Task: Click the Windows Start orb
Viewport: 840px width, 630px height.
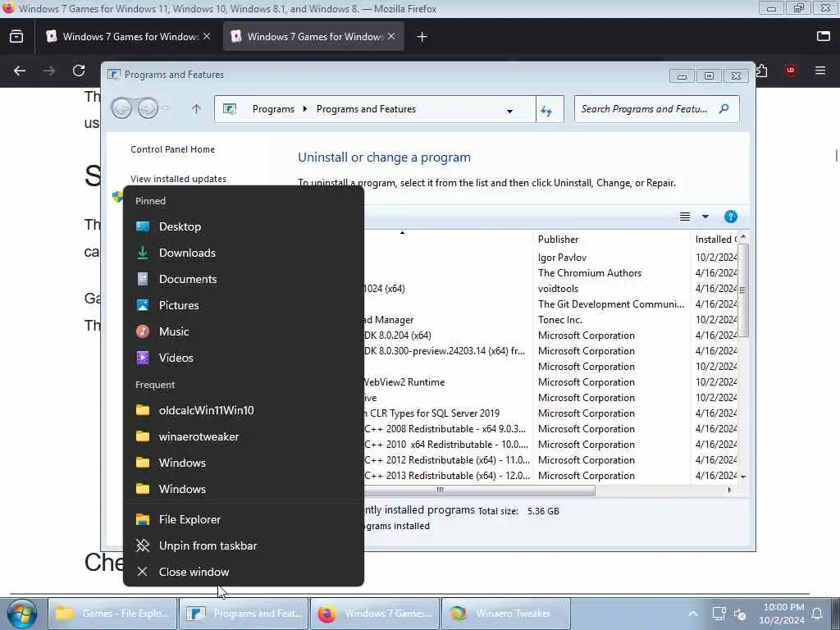Action: coord(22,614)
